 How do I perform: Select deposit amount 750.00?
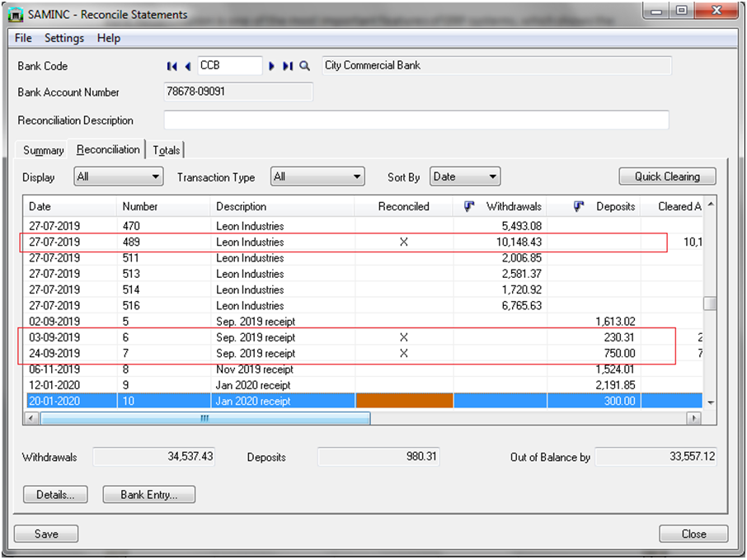pos(619,353)
